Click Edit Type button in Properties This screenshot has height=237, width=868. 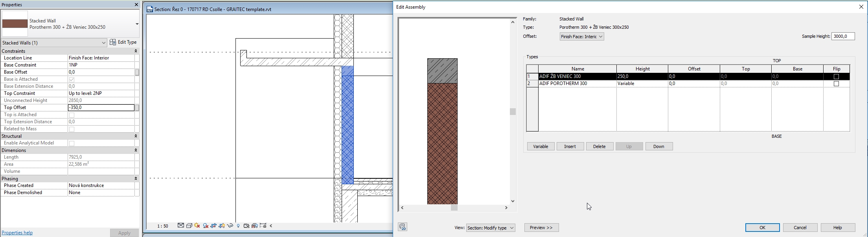(x=123, y=43)
